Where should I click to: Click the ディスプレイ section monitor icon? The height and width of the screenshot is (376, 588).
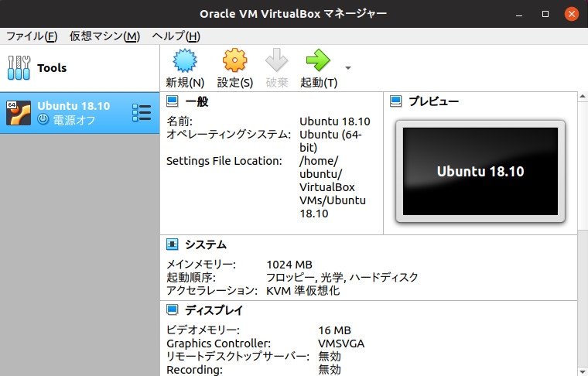173,310
